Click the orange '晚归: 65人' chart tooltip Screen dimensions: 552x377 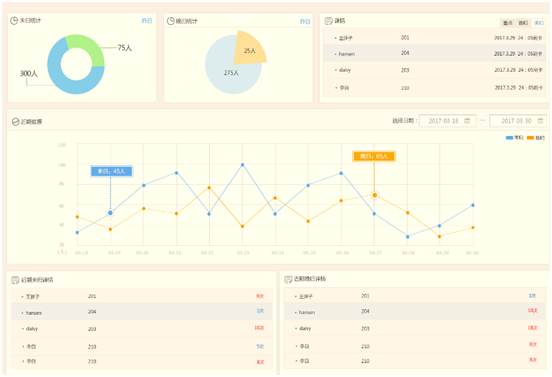click(x=374, y=156)
